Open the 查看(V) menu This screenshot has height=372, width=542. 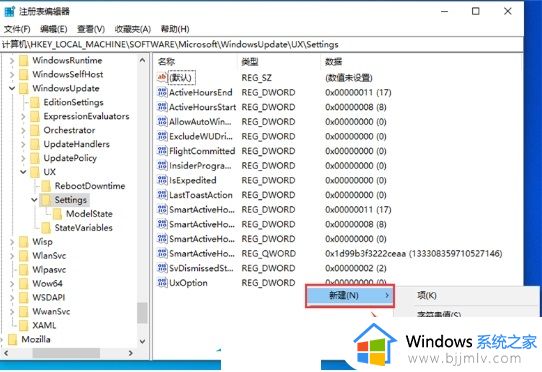(x=91, y=29)
